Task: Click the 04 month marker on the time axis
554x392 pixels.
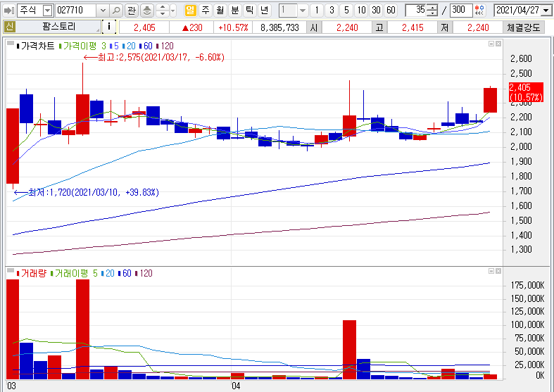Action: point(236,386)
